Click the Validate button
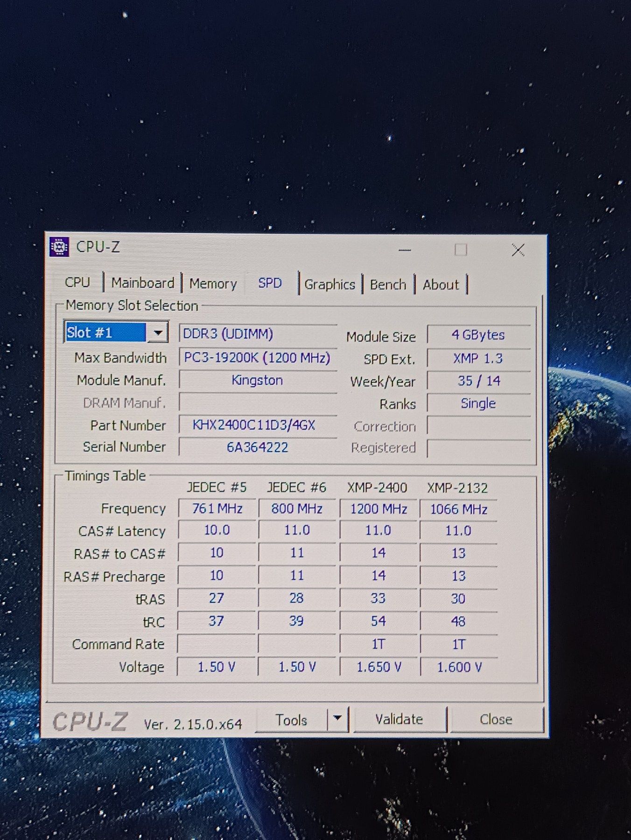This screenshot has height=840, width=631. click(399, 719)
